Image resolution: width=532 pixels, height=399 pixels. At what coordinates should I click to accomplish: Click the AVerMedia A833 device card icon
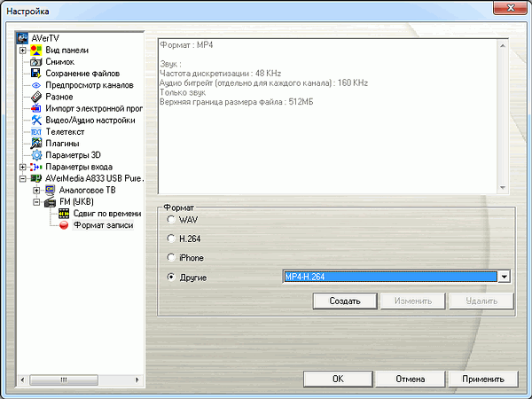click(36, 178)
